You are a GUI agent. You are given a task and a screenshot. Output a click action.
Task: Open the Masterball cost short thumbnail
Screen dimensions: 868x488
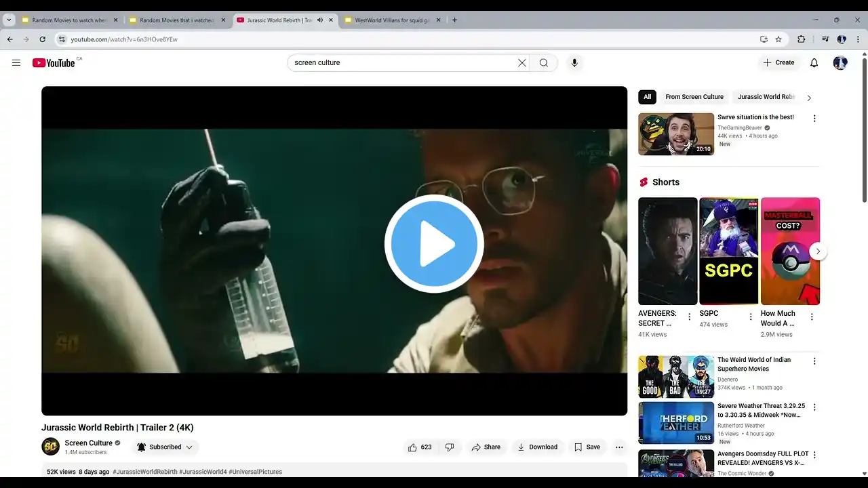tap(790, 251)
